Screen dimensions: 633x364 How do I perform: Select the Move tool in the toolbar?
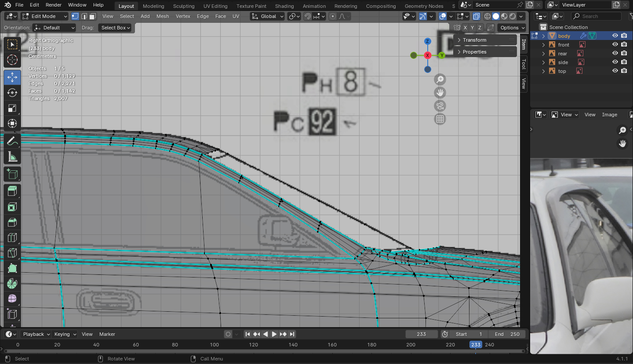point(12,77)
